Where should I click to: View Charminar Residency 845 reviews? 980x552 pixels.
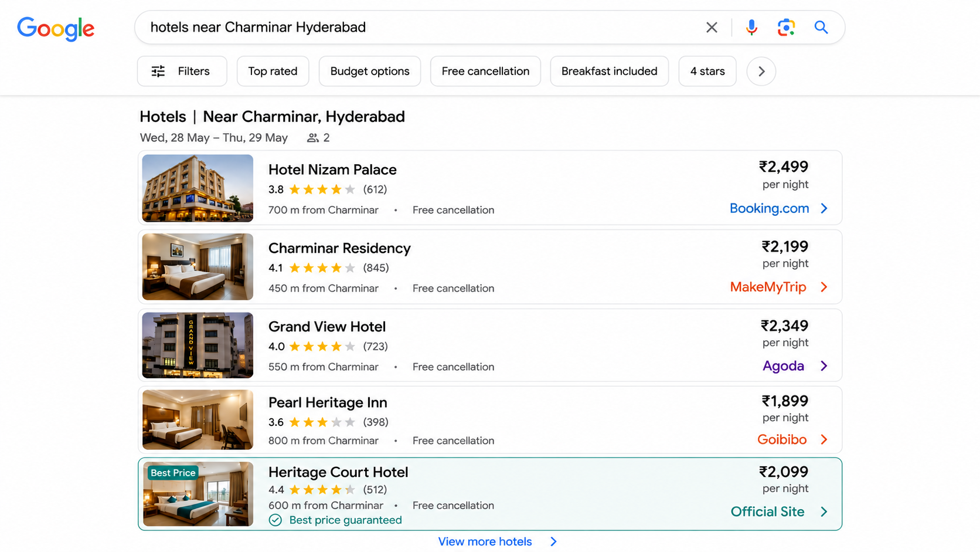376,268
